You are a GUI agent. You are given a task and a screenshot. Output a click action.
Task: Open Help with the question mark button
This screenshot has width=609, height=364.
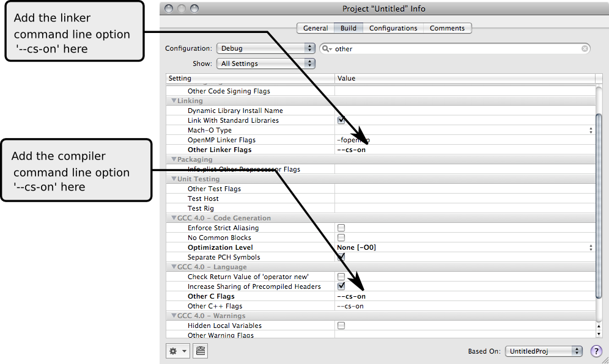click(596, 351)
